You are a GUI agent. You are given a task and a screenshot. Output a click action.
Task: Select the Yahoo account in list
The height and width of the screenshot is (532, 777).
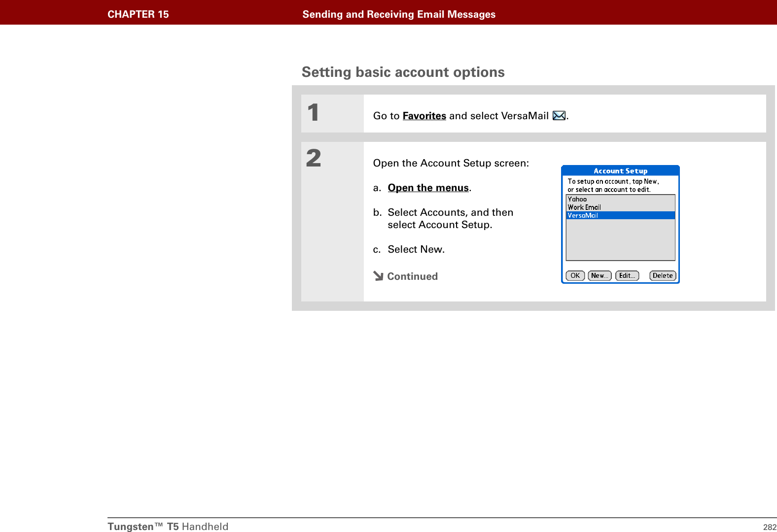coord(620,199)
